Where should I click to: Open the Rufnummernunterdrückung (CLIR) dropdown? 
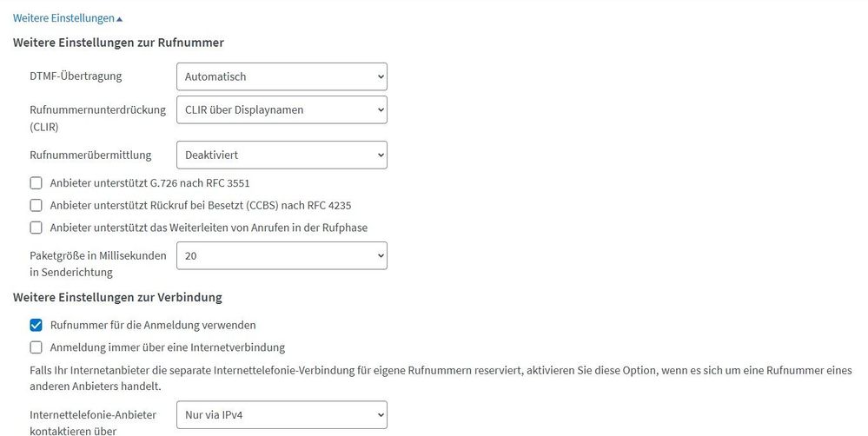pos(281,109)
